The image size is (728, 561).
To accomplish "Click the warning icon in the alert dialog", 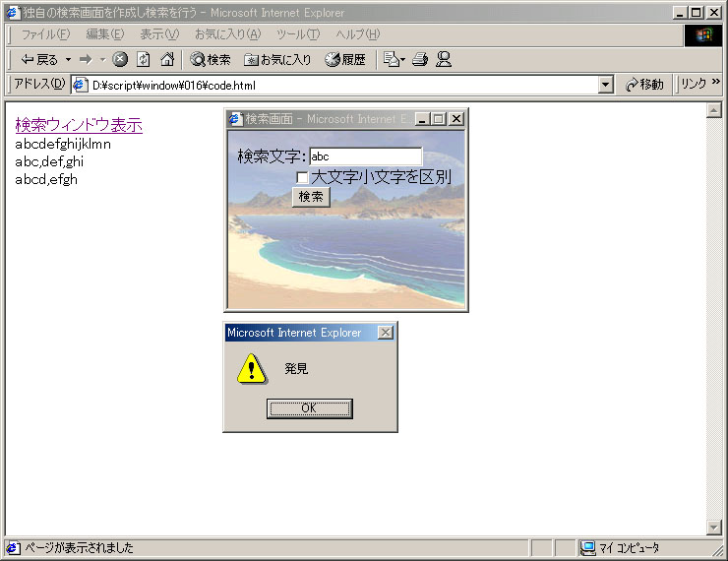I will pyautogui.click(x=252, y=369).
